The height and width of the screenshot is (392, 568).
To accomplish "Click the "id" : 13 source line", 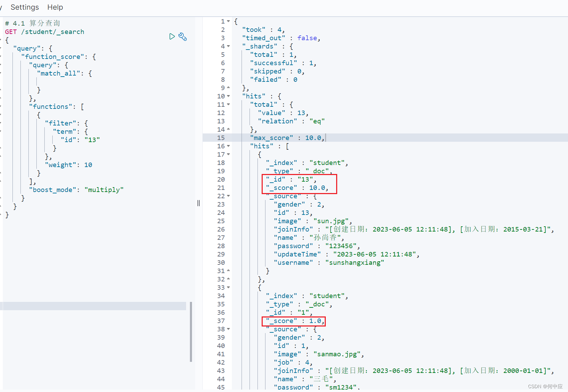I will click(x=293, y=212).
